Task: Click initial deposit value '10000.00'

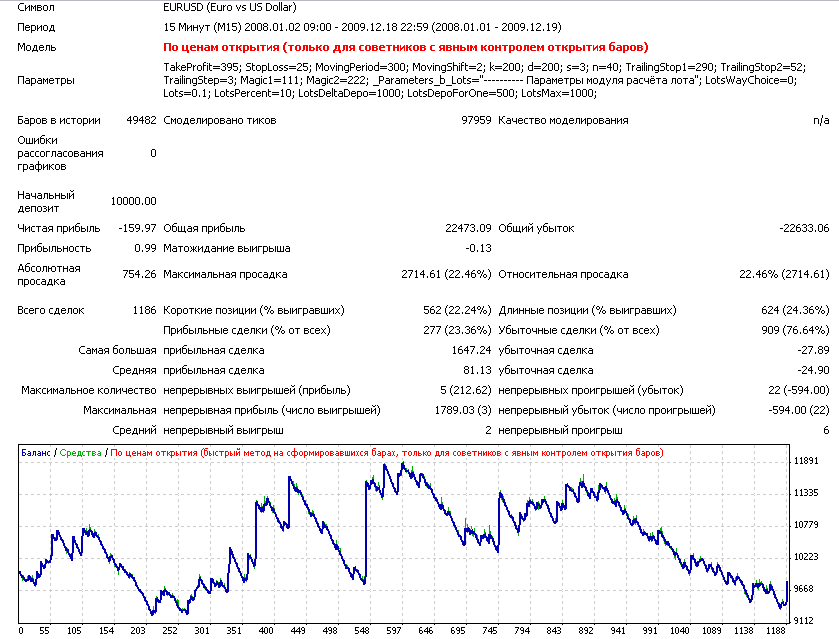Action: tap(134, 201)
